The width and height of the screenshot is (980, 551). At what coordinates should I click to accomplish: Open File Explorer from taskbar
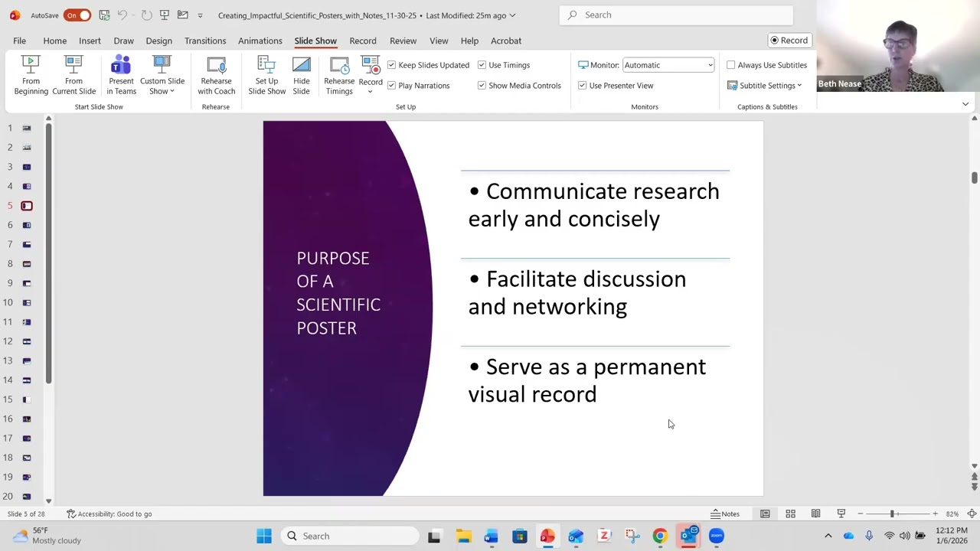[x=463, y=536]
